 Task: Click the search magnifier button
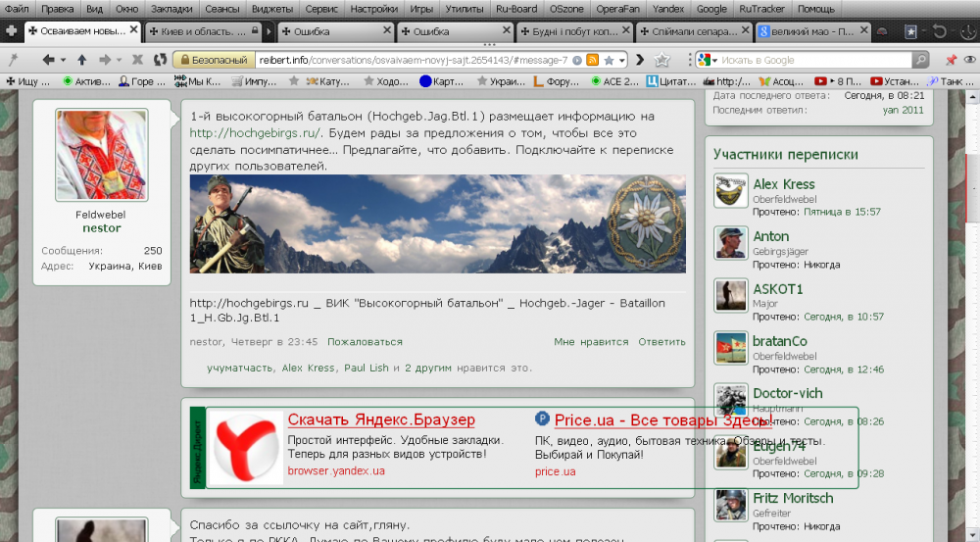(920, 60)
